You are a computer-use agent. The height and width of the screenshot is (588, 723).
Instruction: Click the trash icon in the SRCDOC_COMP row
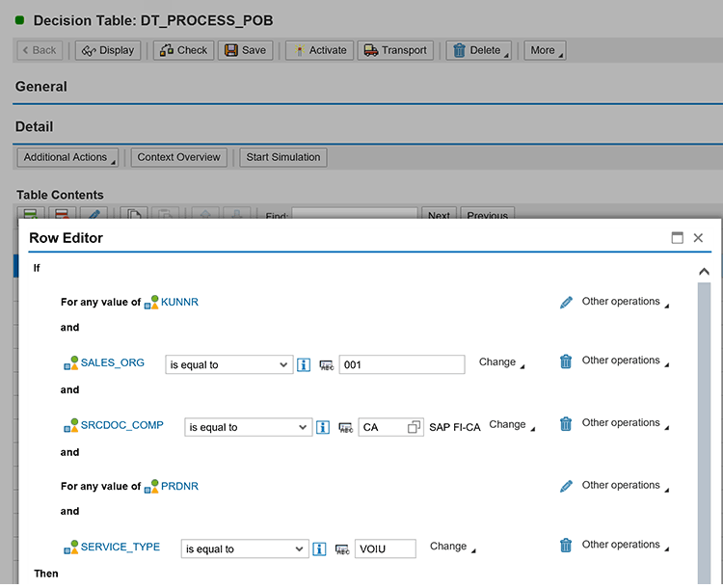coord(566,423)
